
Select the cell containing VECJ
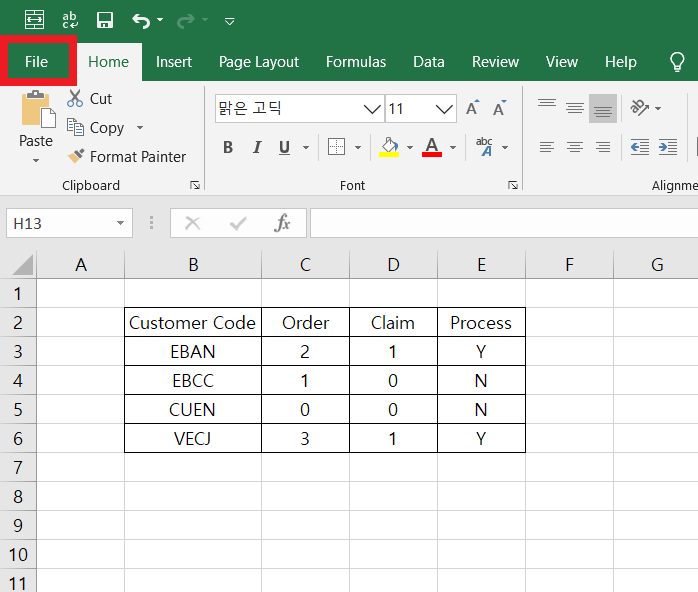[x=193, y=438]
